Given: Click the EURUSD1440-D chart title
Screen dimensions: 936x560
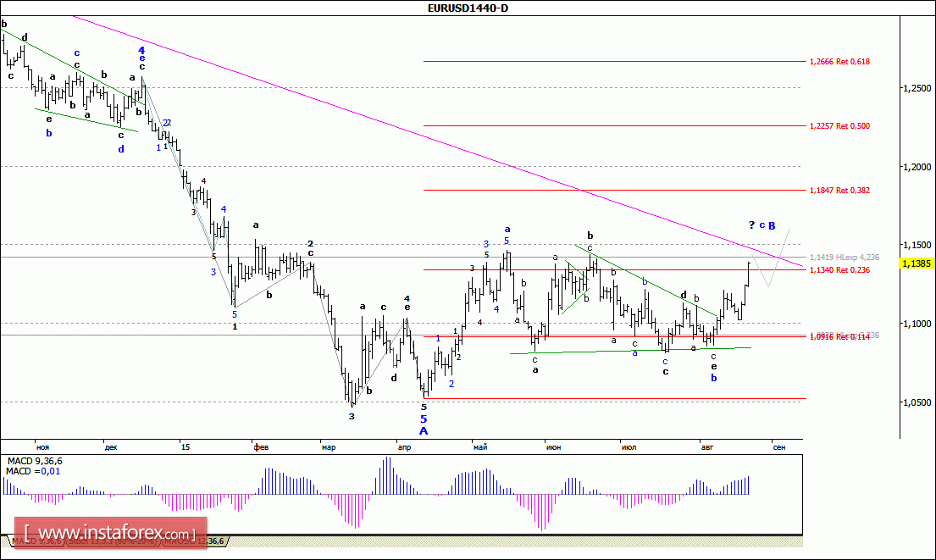Looking at the screenshot, I should click(x=468, y=8).
